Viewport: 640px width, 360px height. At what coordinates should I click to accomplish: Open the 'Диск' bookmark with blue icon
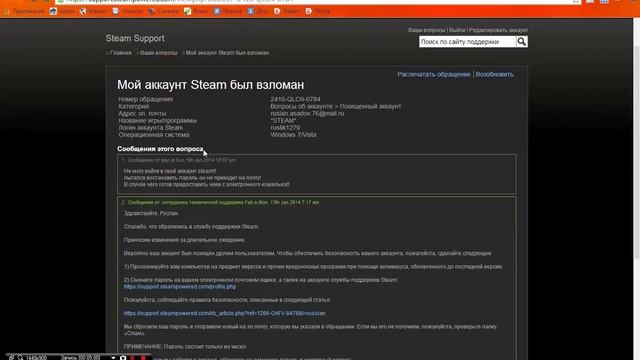pyautogui.click(x=258, y=11)
